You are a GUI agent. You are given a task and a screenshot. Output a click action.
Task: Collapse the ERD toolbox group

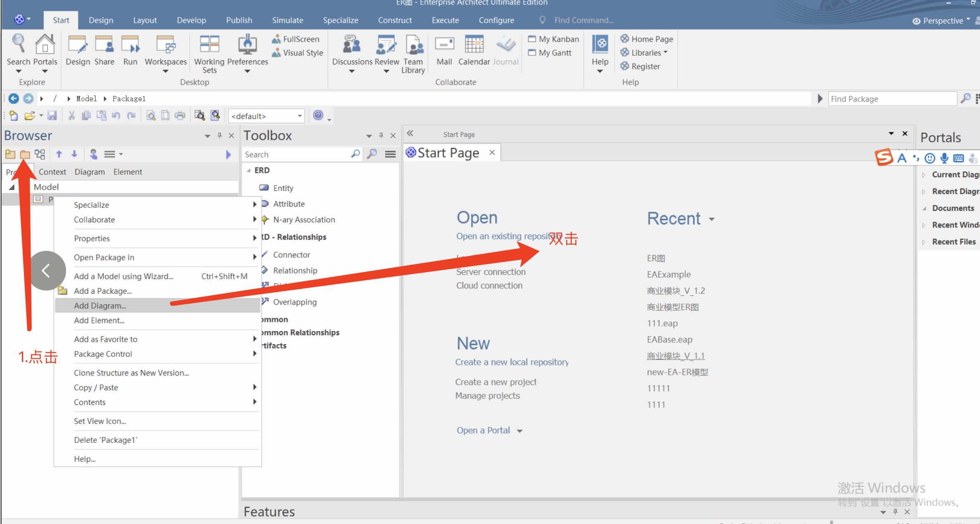tap(248, 170)
